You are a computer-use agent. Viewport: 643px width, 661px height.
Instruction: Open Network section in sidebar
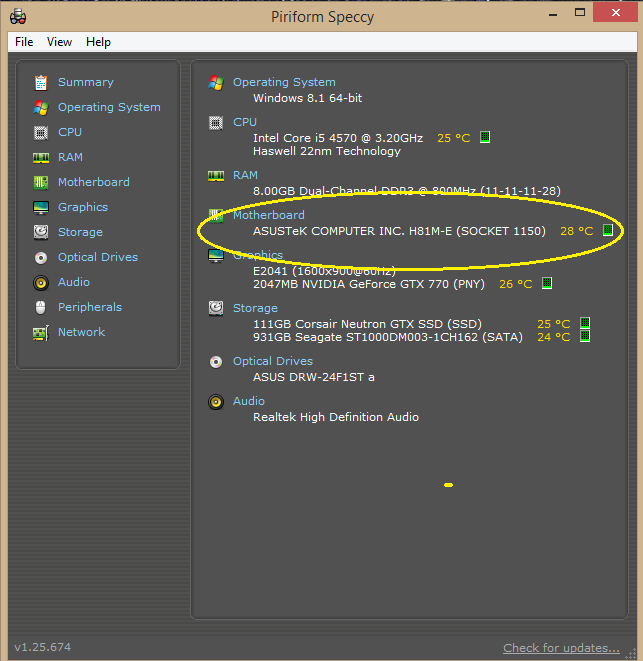click(x=81, y=332)
